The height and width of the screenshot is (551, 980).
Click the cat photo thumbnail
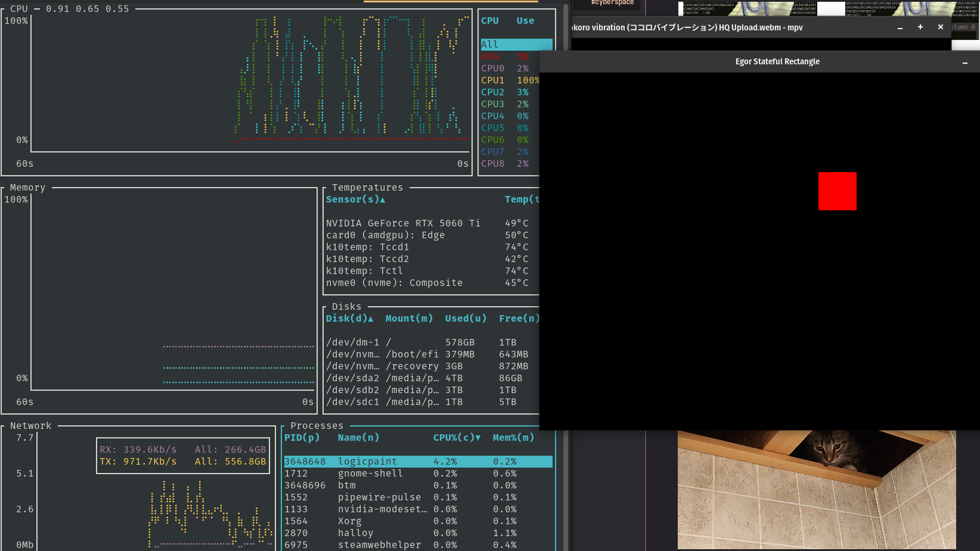(x=817, y=490)
